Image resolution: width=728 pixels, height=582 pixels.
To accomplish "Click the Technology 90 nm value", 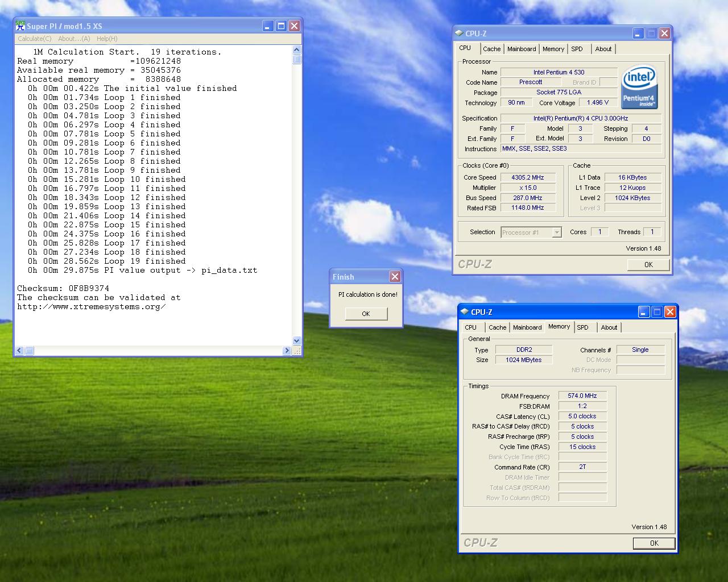I will [x=516, y=103].
